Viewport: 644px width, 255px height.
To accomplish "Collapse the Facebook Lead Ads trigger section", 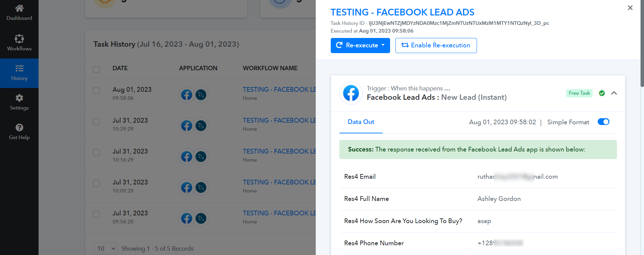I will point(614,93).
